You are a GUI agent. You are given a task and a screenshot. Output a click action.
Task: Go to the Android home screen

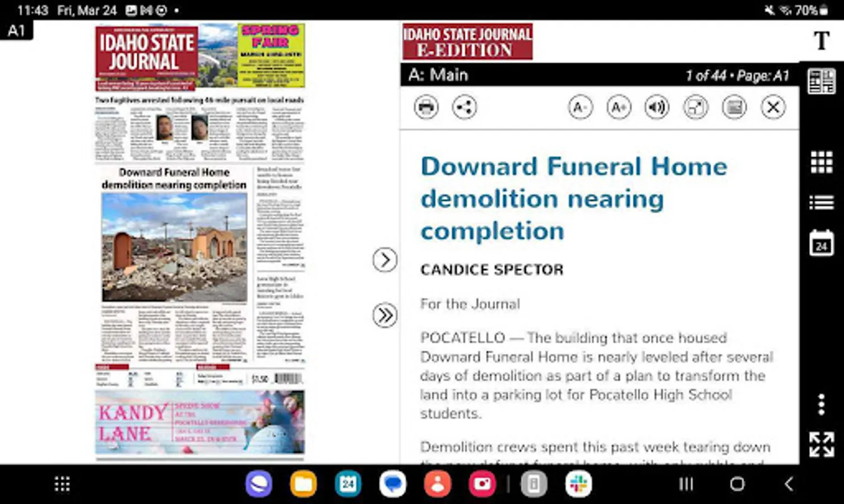click(x=738, y=484)
